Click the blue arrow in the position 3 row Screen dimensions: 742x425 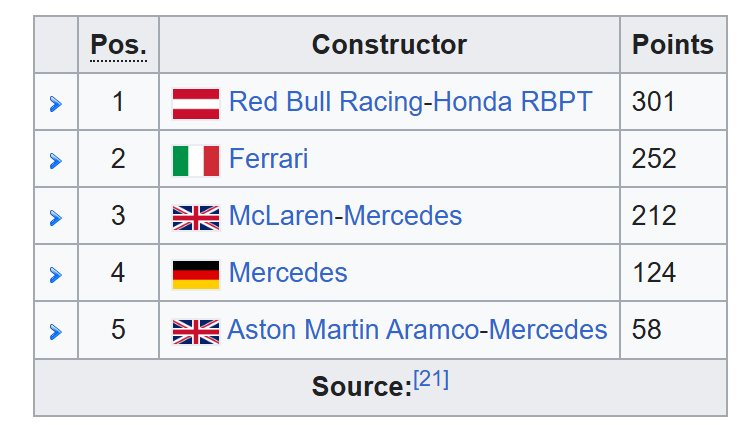tap(56, 218)
